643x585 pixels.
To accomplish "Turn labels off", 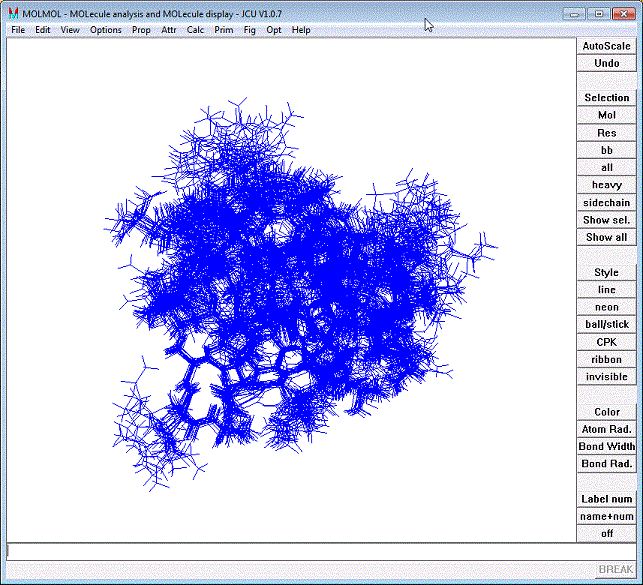I will tap(607, 533).
